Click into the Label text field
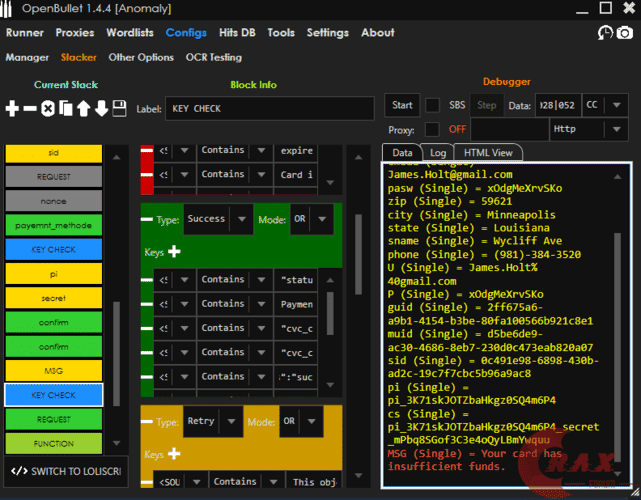The image size is (641, 500). click(x=270, y=108)
